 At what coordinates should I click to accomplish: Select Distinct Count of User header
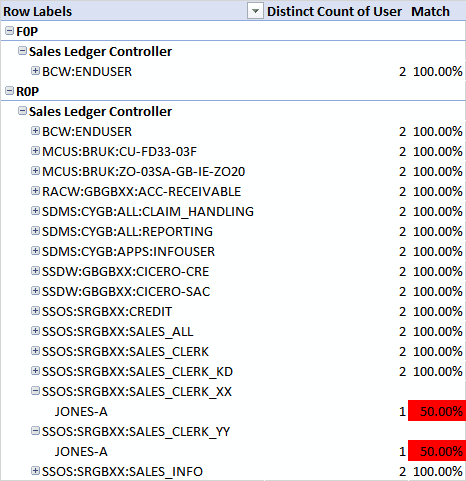pos(334,11)
